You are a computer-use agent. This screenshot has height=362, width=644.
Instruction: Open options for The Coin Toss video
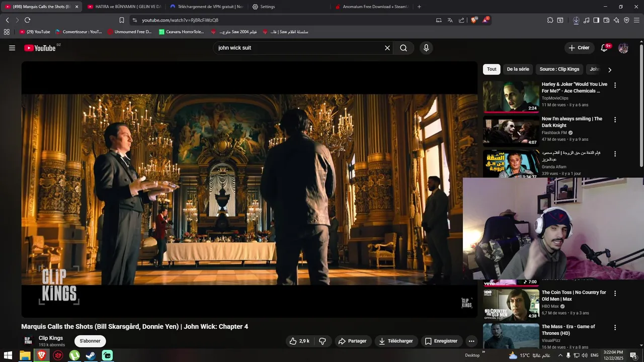point(615,293)
